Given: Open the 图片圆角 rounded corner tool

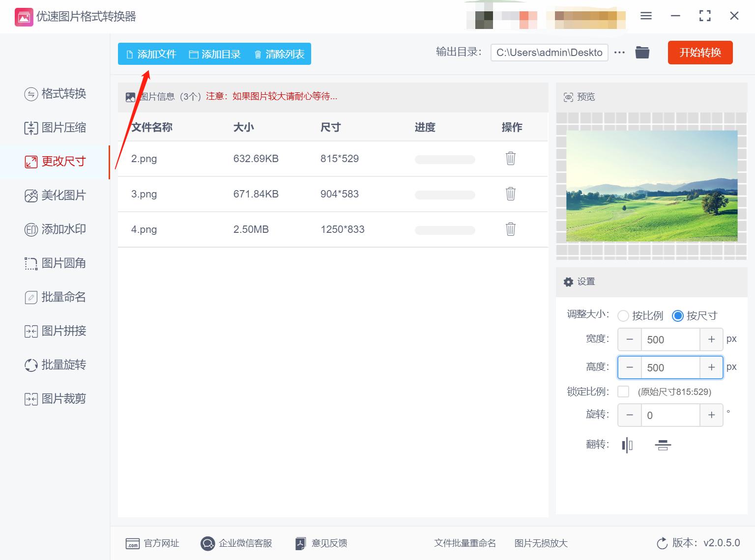Looking at the screenshot, I should [x=56, y=263].
